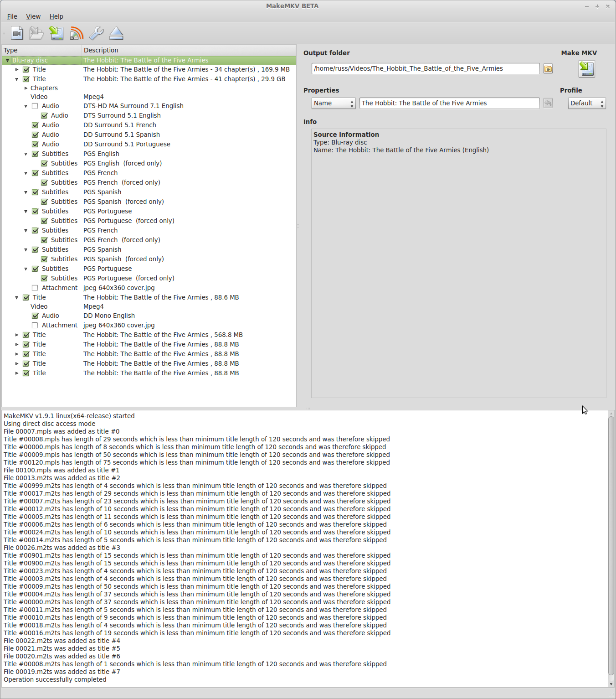Uncheck PGS English (forced only) subtitles
Viewport: 616px width, 699px height.
[44, 164]
